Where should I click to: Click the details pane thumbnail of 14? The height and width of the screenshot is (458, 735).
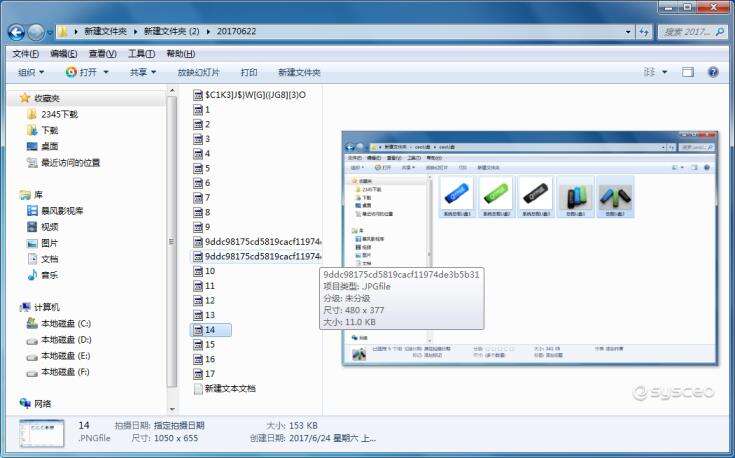point(42,433)
